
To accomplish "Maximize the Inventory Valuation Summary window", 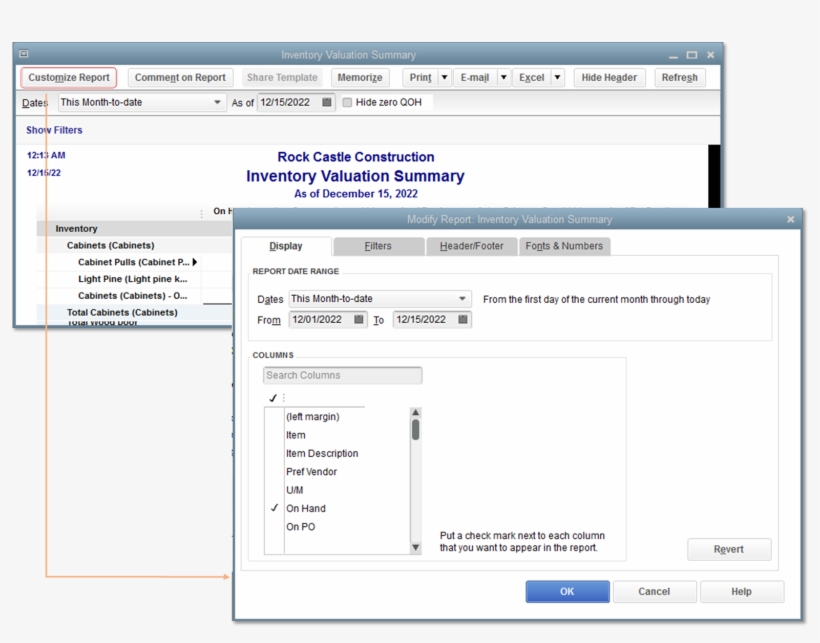I will click(692, 54).
